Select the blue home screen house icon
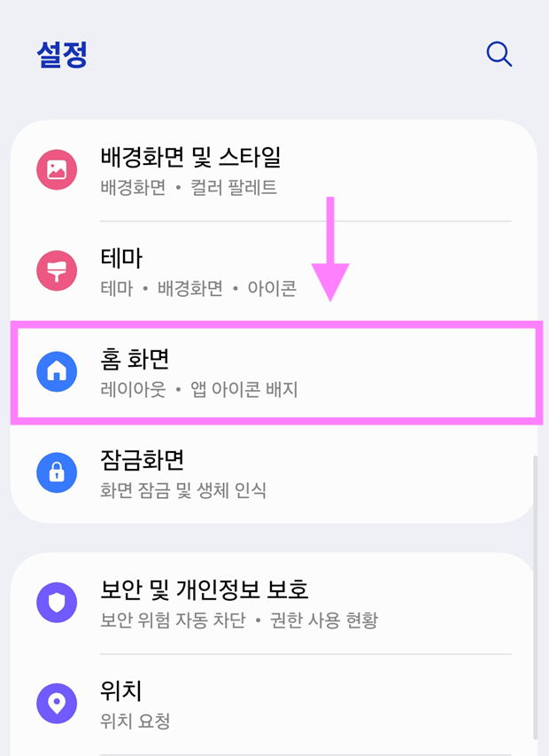This screenshot has width=549, height=756. click(56, 373)
